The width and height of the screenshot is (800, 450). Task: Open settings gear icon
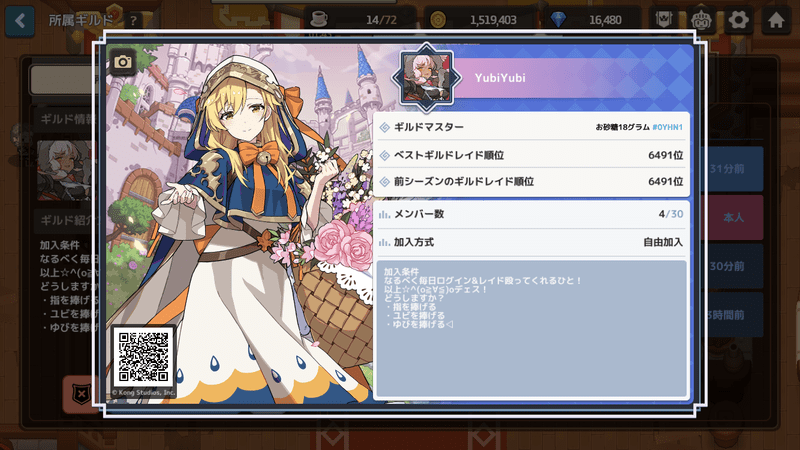coord(738,20)
